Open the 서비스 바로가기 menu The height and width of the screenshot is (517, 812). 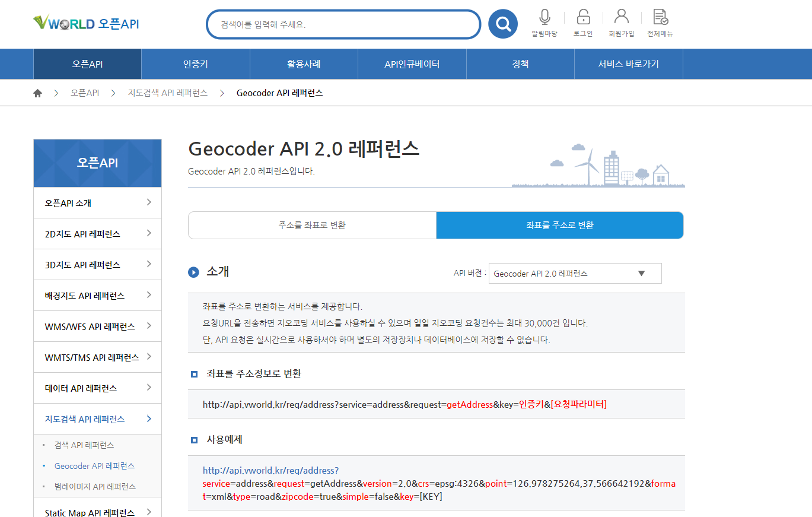[629, 64]
